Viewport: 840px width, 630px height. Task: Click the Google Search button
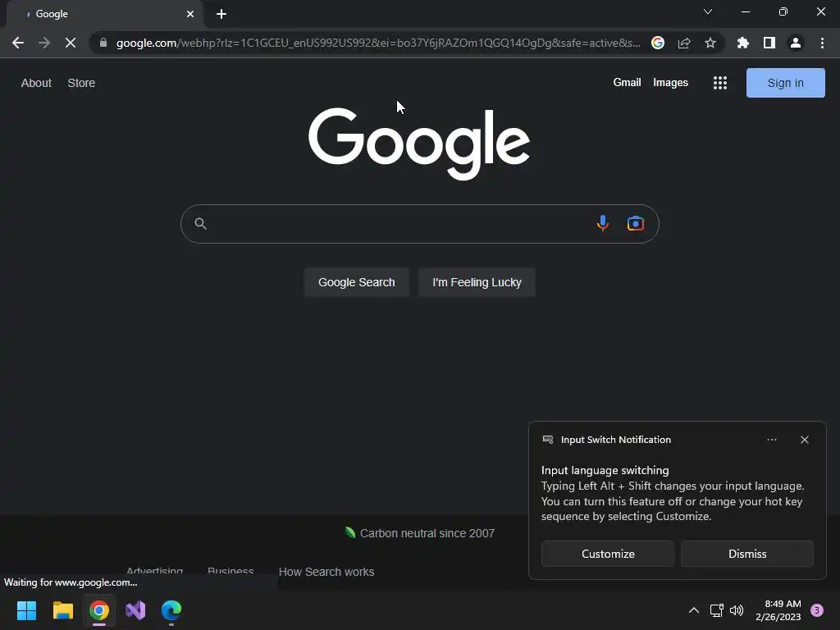(x=356, y=282)
